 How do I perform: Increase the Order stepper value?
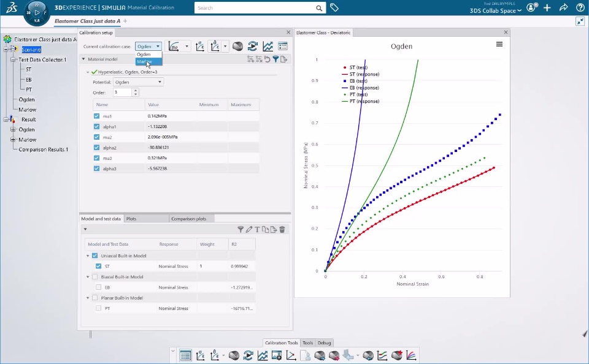(x=136, y=90)
